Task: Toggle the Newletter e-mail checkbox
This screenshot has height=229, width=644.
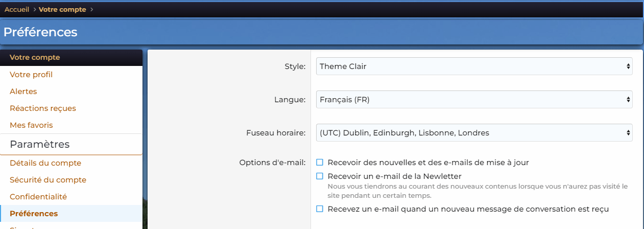Action: click(x=320, y=176)
